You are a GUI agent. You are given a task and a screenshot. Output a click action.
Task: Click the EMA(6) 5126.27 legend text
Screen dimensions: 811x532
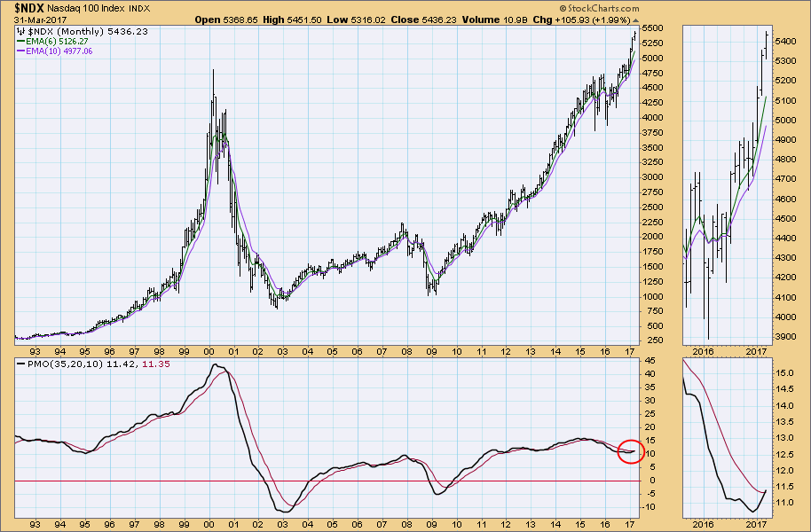click(57, 42)
